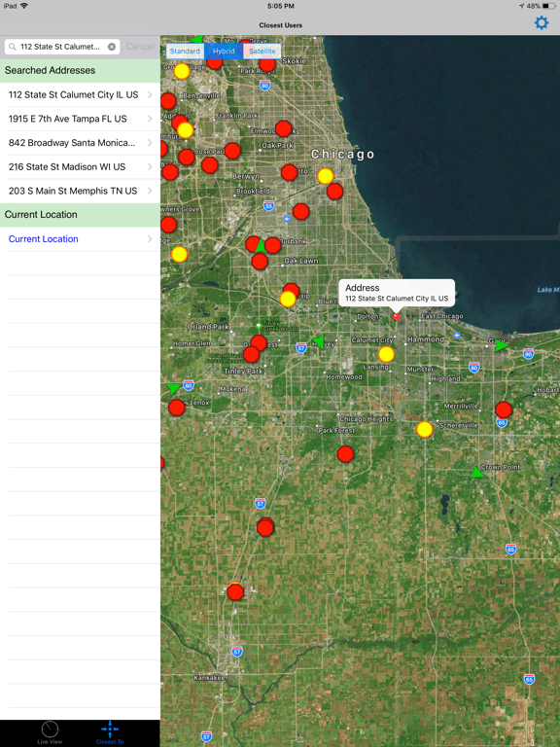Select red marker west of Oak Lawn
The width and height of the screenshot is (560, 747).
click(x=260, y=261)
